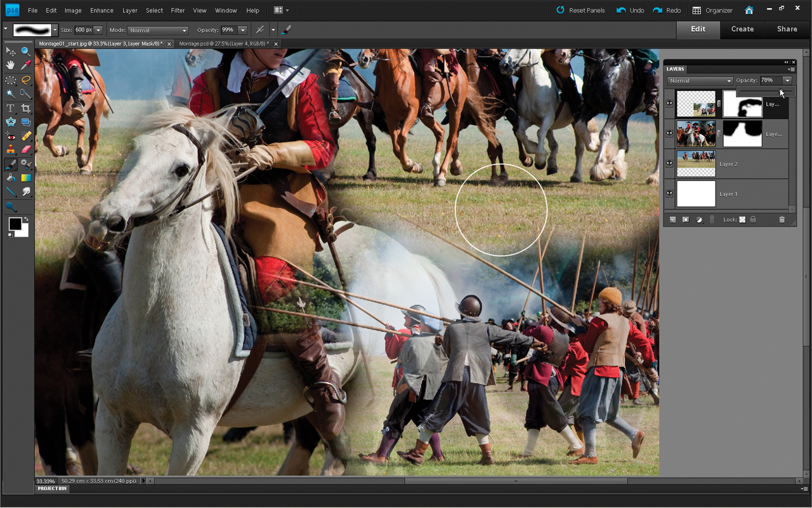812x508 pixels.
Task: Open the Organizer
Action: 712,10
